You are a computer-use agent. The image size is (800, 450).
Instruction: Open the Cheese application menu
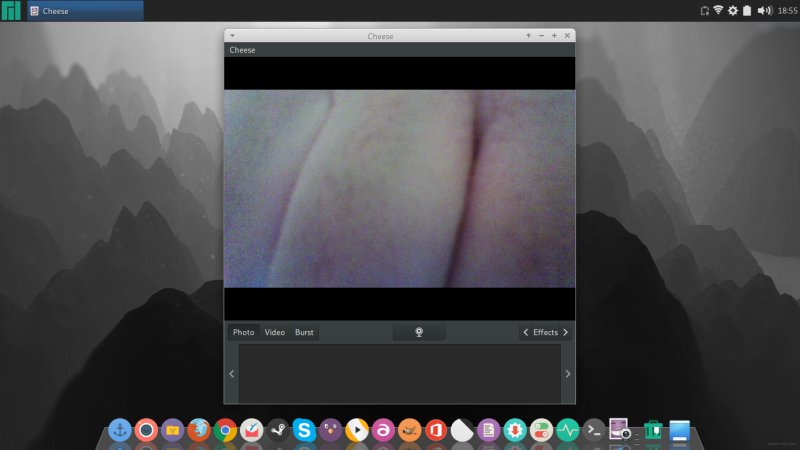tap(242, 50)
